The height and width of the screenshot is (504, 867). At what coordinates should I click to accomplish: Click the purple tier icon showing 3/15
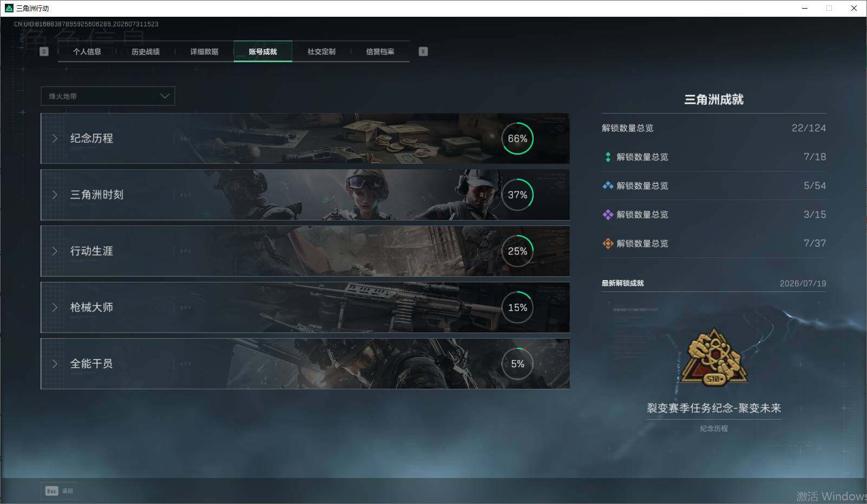pyautogui.click(x=608, y=215)
